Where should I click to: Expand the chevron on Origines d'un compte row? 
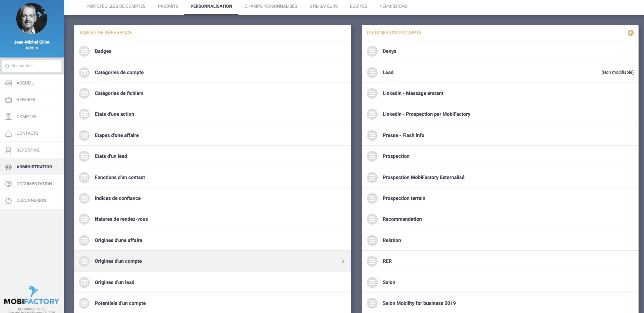pyautogui.click(x=343, y=261)
